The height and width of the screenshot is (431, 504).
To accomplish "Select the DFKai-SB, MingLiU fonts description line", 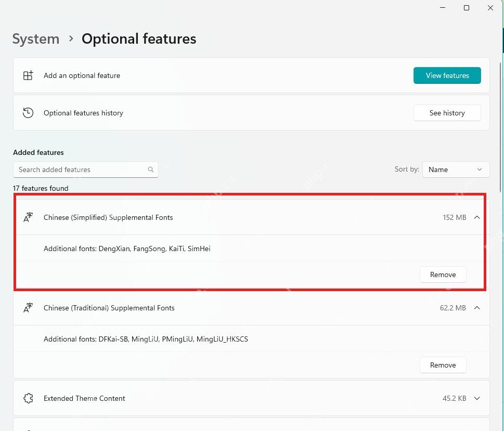I will coord(146,339).
